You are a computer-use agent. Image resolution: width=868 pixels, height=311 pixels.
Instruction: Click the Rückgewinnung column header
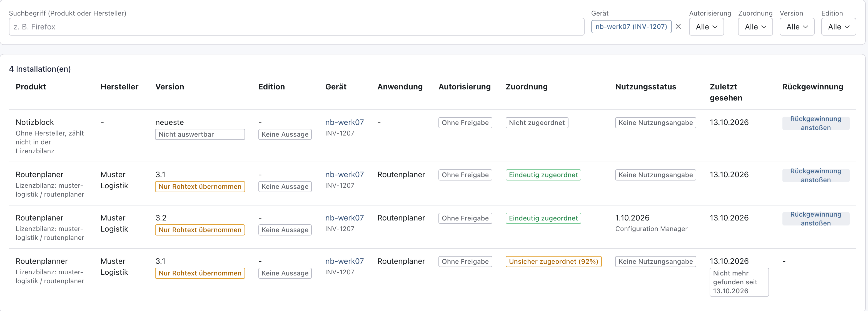812,87
